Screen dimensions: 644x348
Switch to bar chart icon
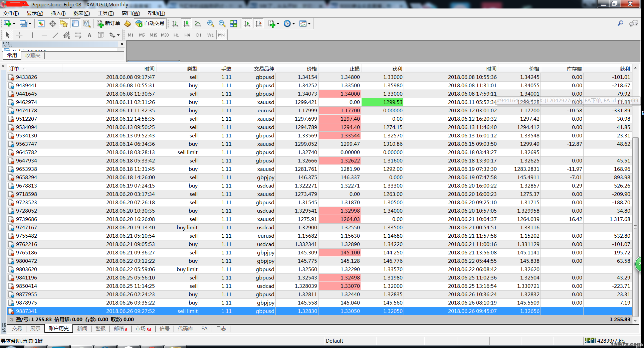pos(175,23)
